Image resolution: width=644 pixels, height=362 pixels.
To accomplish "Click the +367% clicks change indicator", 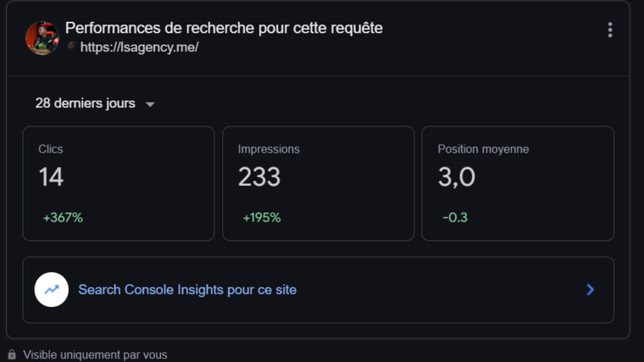I will click(63, 218).
